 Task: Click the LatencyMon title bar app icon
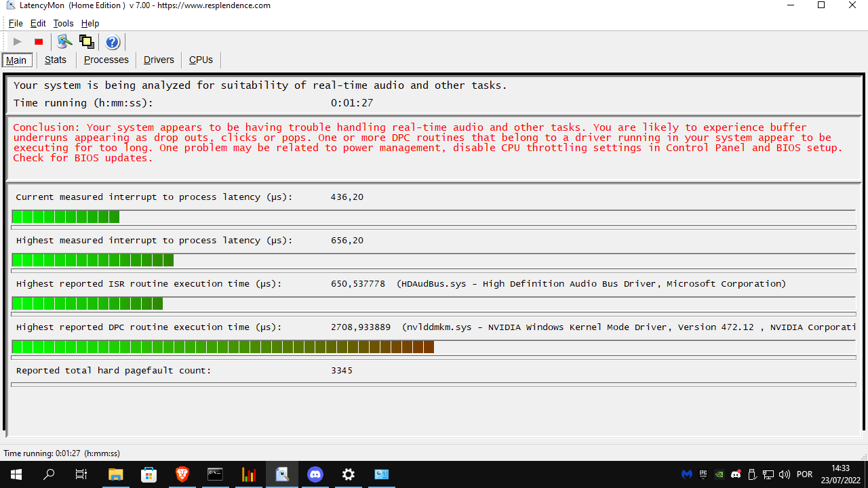tap(10, 5)
